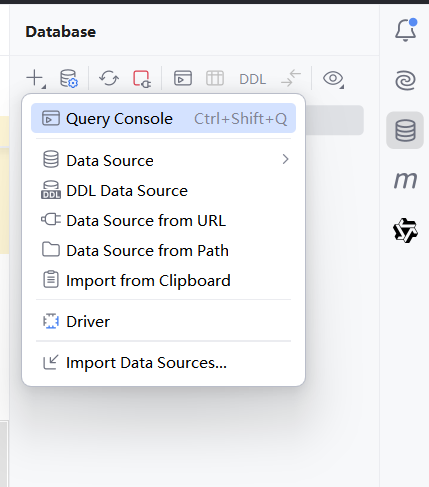Expand the Data Source submenu arrow
Viewport: 429px width, 487px height.
(x=285, y=160)
